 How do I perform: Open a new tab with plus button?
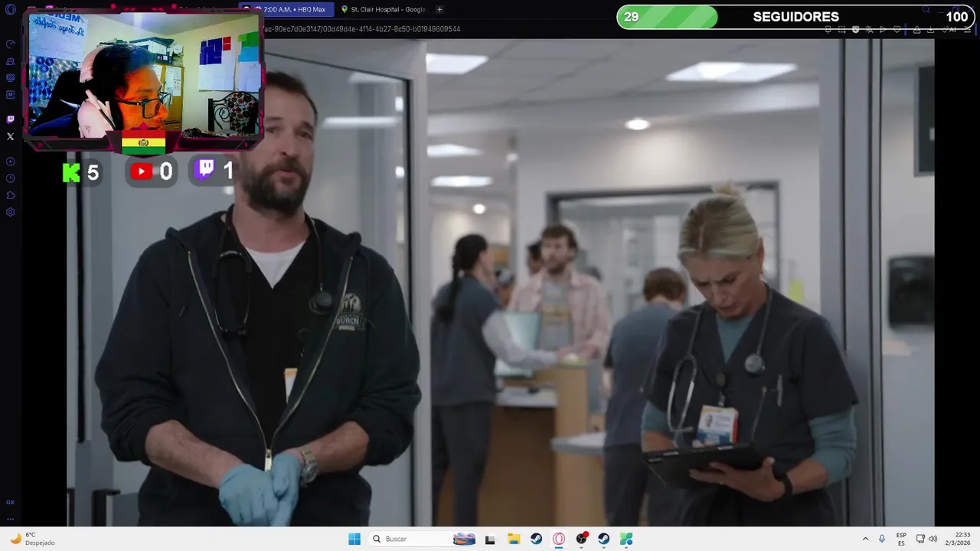(x=439, y=9)
